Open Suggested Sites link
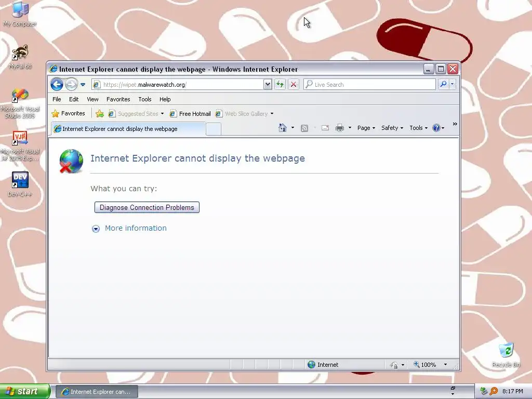Image resolution: width=532 pixels, height=399 pixels. tap(136, 114)
